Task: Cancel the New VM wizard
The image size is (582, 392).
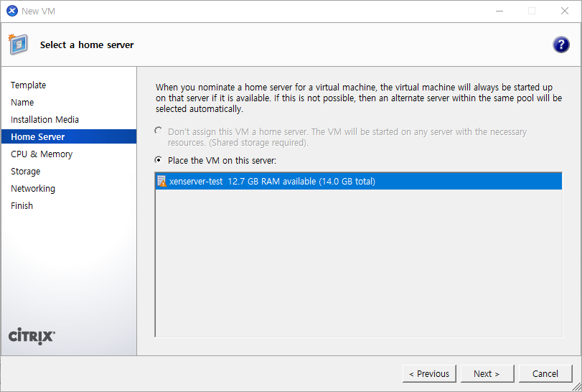Action: click(x=545, y=373)
